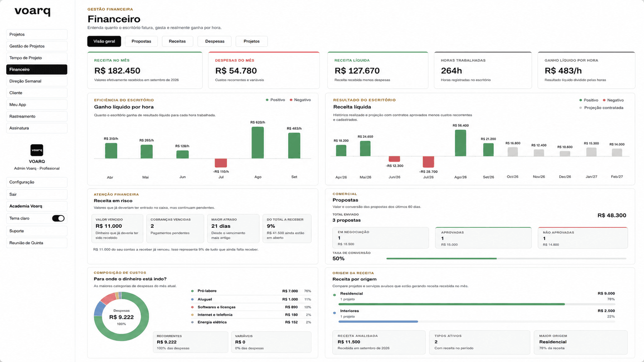Screen dimensions: 644x362
Task: Open Direção Semanal in the sidebar
Action: click(x=37, y=81)
